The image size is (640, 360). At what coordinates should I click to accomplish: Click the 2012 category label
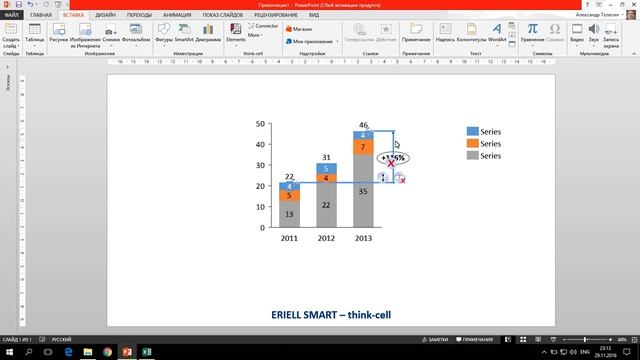coord(326,238)
